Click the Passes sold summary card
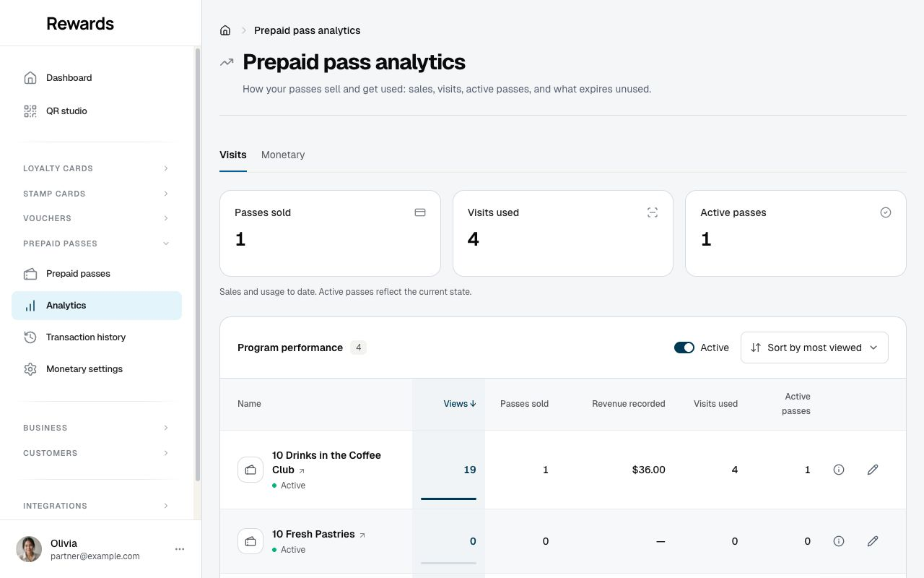924x578 pixels. [330, 233]
